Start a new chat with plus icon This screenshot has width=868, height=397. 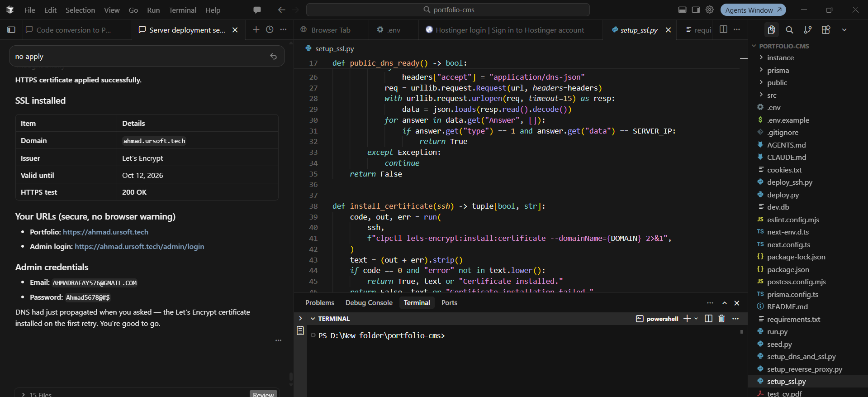click(256, 29)
